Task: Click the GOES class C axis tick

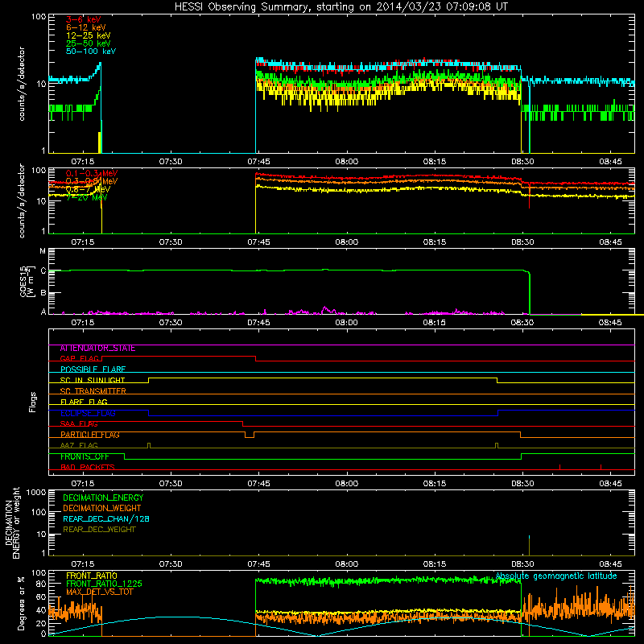Action: coord(43,270)
